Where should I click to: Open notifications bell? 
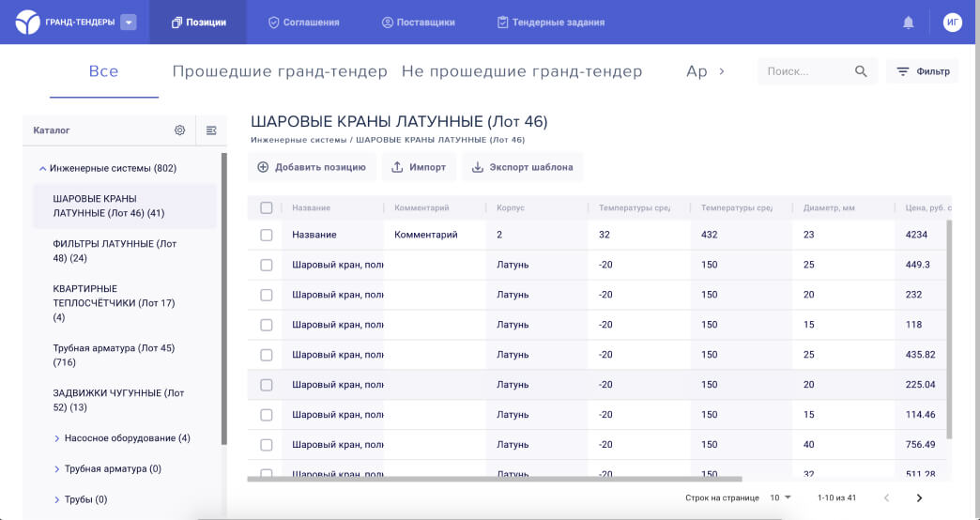tap(908, 23)
